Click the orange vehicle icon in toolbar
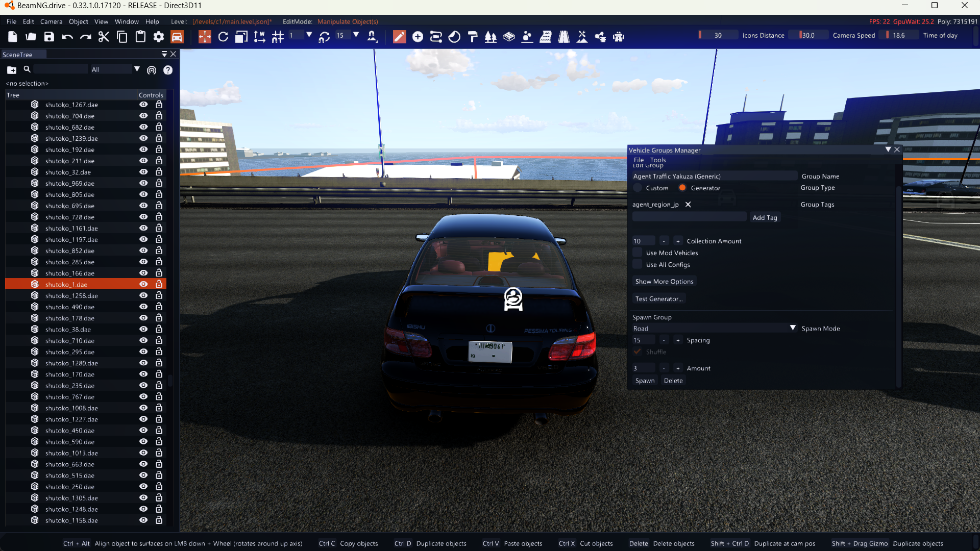Screen dimensions: 980x551 coord(177,37)
